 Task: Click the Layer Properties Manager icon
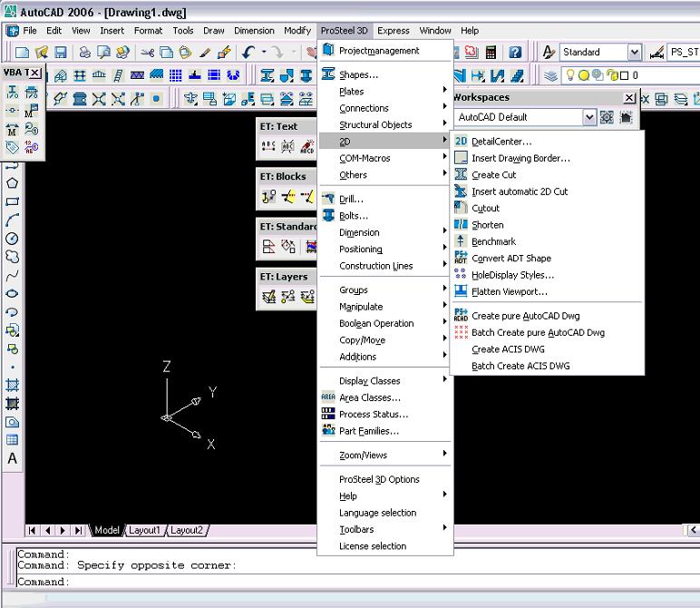coord(550,75)
